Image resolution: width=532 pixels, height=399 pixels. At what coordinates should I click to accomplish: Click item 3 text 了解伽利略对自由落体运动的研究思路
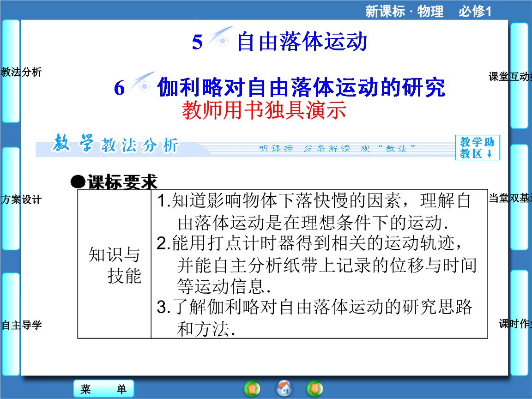click(314, 307)
